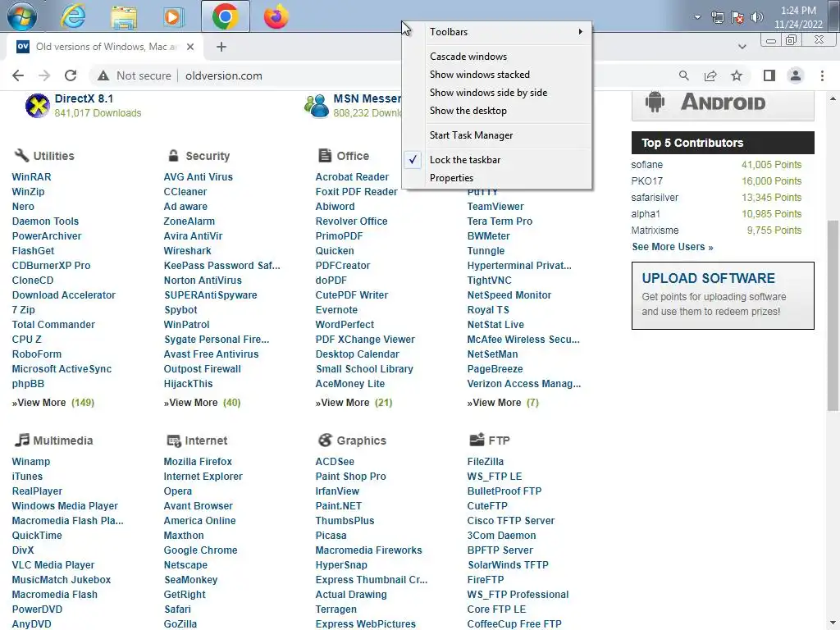Click the Office document icon
This screenshot has width=840, height=630.
click(325, 155)
